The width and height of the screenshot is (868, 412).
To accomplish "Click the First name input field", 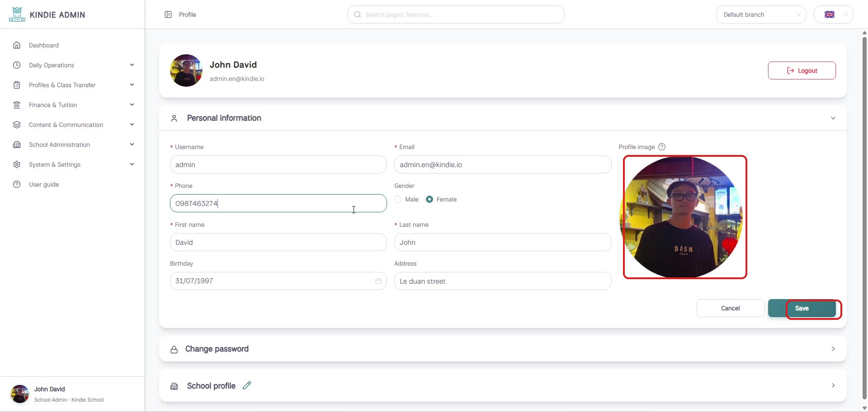I will (278, 242).
